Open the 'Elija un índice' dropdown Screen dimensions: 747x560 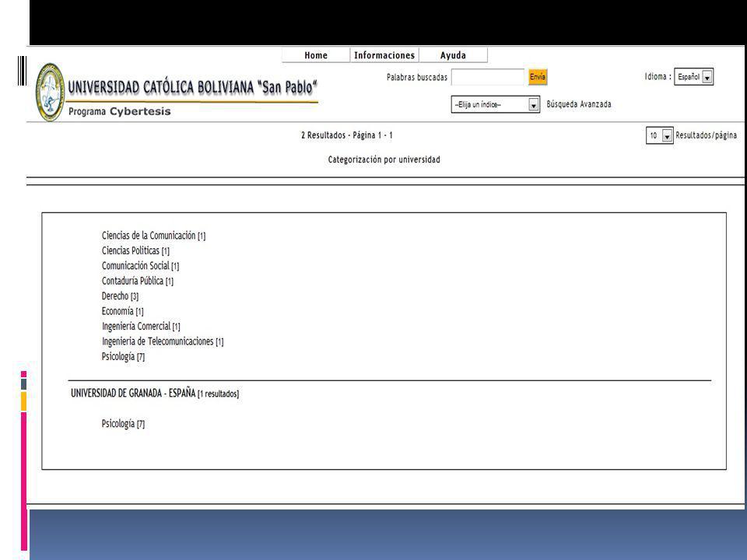(x=496, y=104)
